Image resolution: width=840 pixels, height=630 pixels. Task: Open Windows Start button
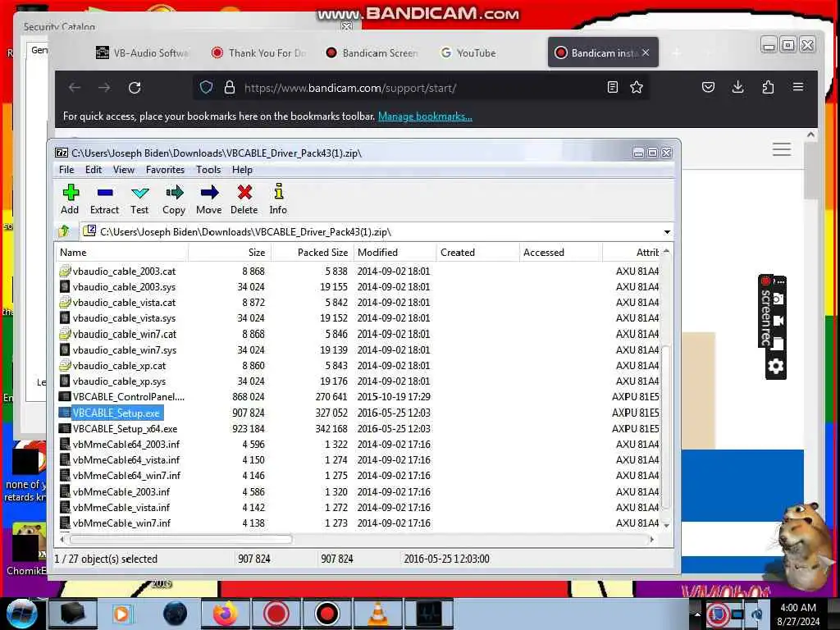coord(22,614)
